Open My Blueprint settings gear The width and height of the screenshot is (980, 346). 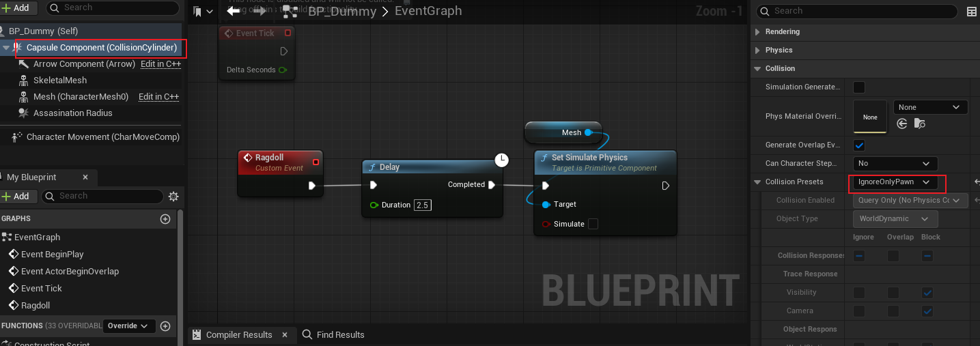click(x=173, y=197)
